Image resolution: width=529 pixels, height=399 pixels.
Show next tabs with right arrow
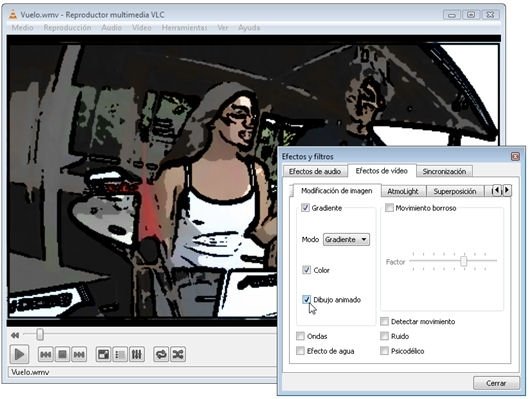(x=507, y=191)
